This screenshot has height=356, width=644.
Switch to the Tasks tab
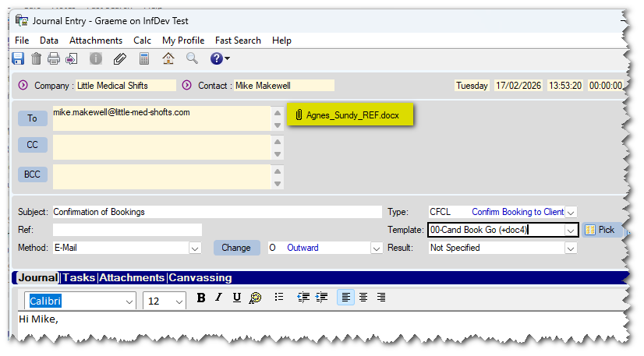[x=79, y=277]
